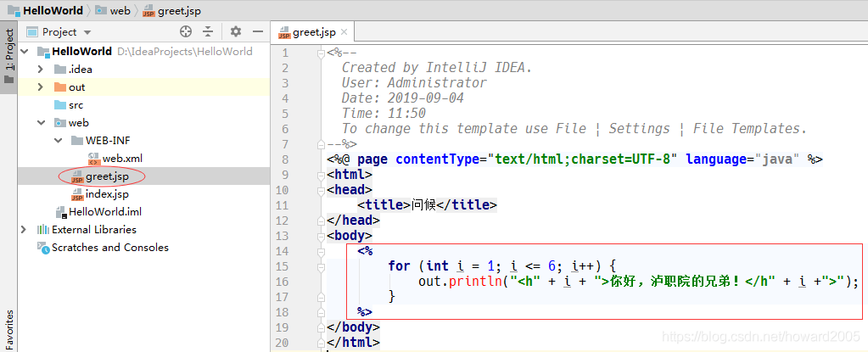Hide the Project panel with minus icon
Screen dimensions: 868x352
pos(257,31)
